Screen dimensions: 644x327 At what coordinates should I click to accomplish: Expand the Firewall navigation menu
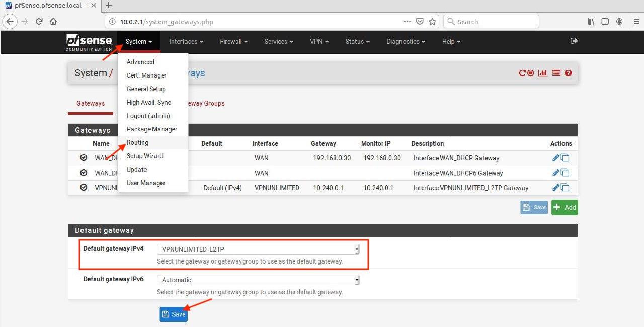233,41
